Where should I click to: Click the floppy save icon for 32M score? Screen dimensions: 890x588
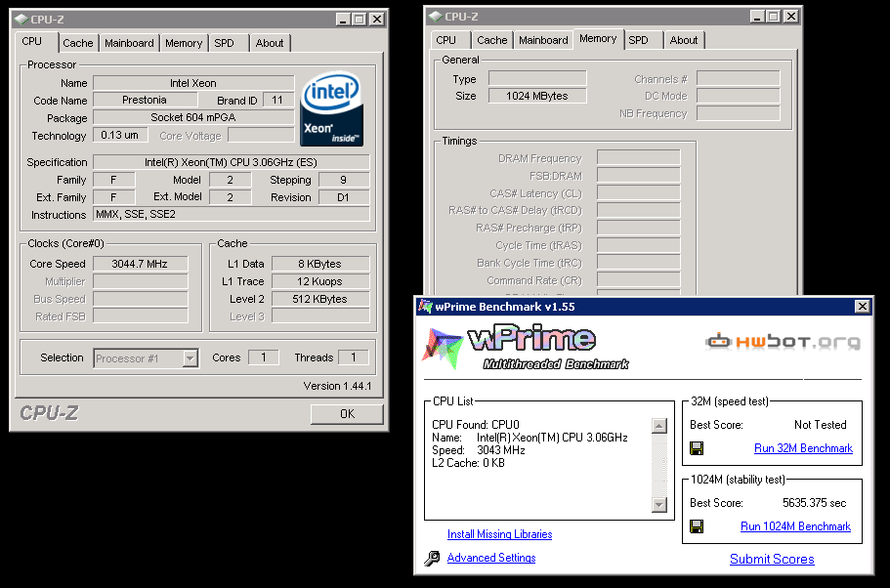(x=697, y=448)
